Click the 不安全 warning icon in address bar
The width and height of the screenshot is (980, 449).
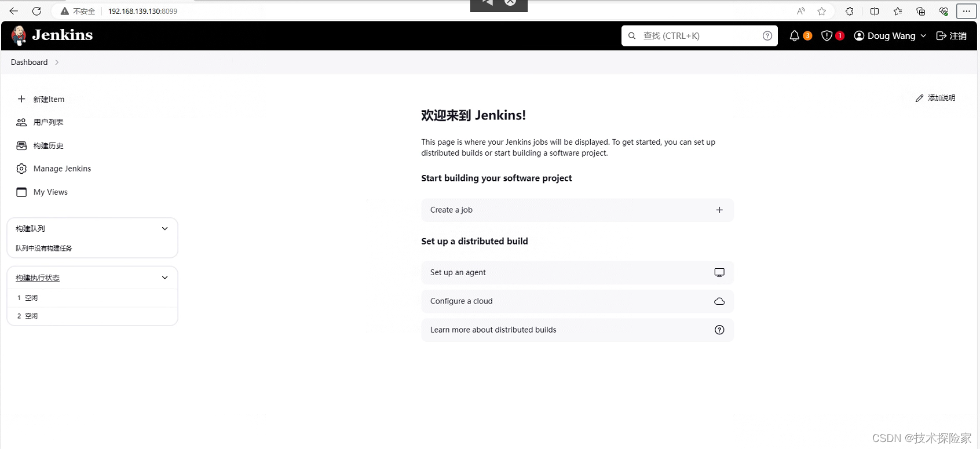click(65, 11)
